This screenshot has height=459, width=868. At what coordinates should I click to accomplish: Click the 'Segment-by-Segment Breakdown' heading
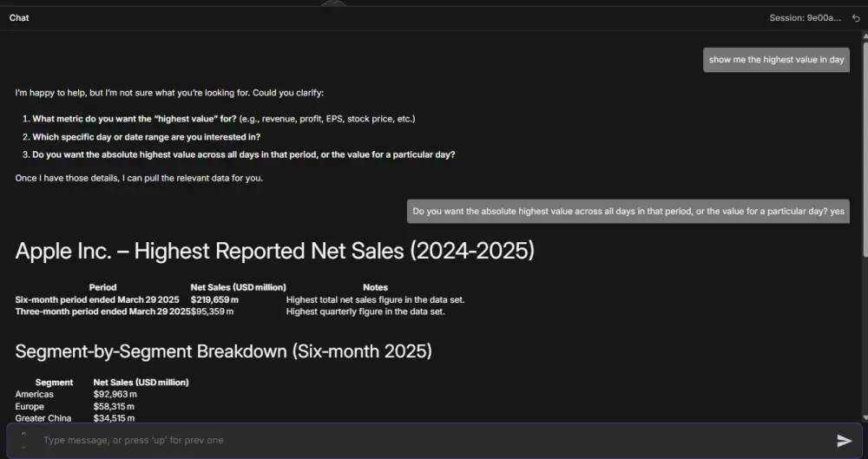point(224,351)
